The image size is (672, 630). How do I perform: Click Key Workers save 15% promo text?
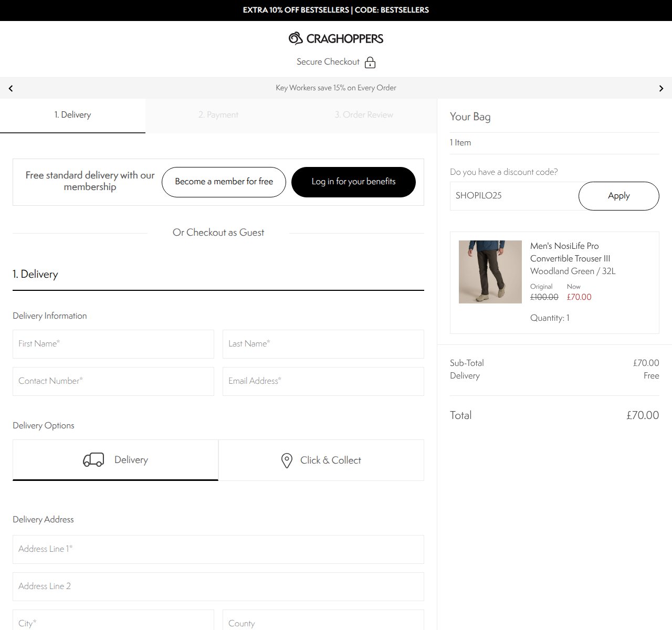coord(336,88)
